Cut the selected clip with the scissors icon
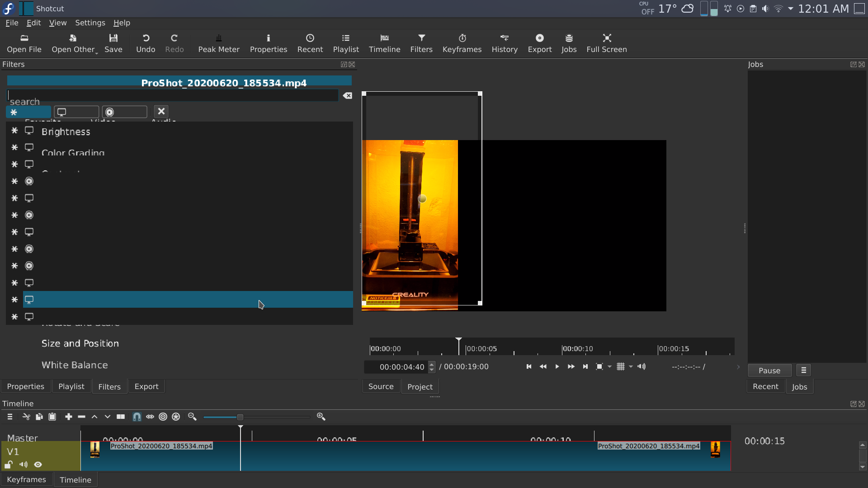868x488 pixels. coord(26,417)
